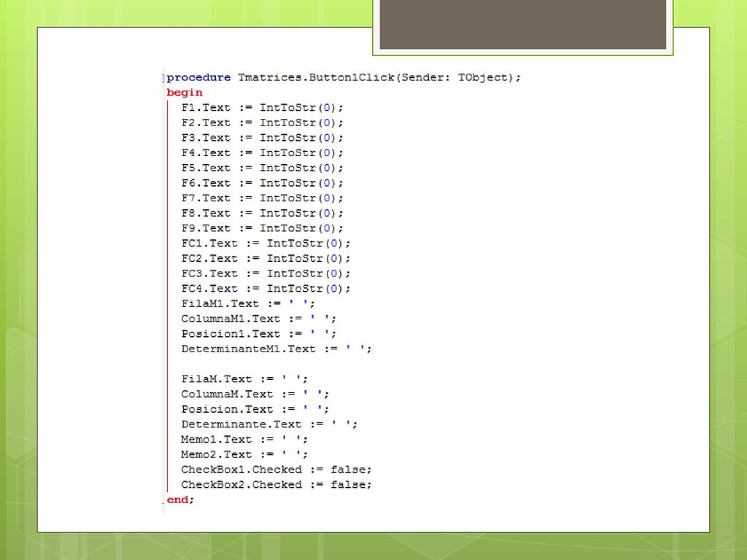Click the CheckBox1.Checked := false line
This screenshot has height=560, width=747.
coord(276,470)
